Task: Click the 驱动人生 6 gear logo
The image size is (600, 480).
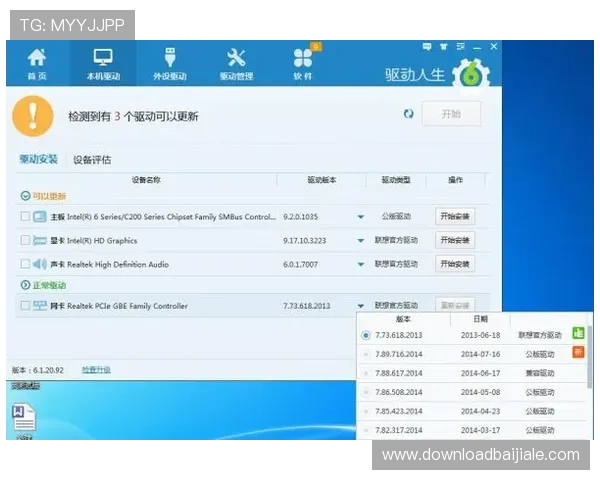Action: point(471,75)
